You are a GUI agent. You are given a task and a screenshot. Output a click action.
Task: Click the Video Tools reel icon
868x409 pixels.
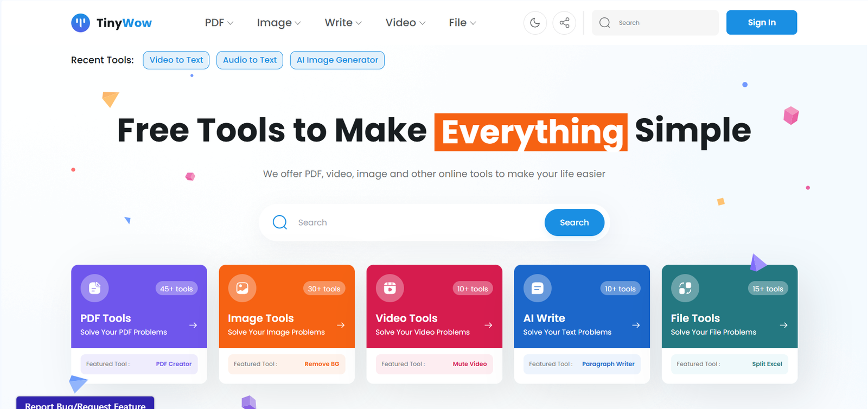[x=390, y=288]
